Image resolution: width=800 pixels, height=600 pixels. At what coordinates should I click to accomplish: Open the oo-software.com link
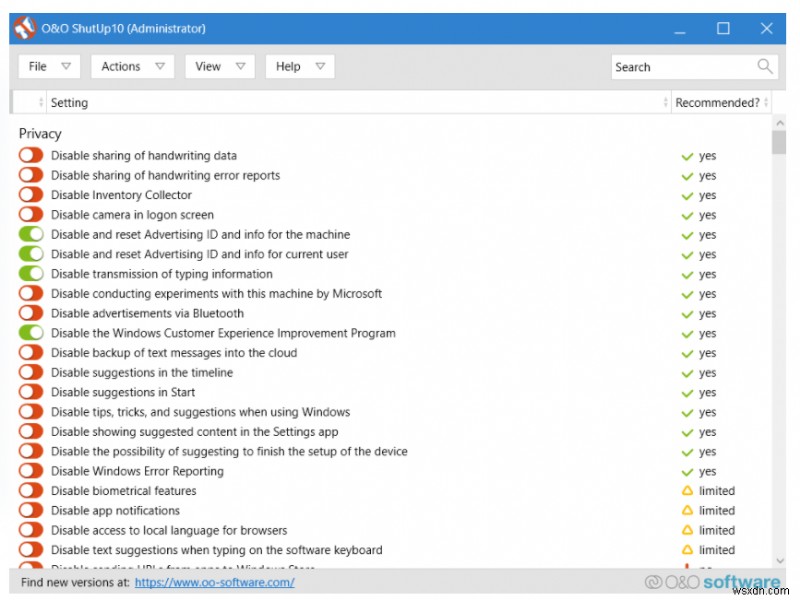[x=214, y=582]
